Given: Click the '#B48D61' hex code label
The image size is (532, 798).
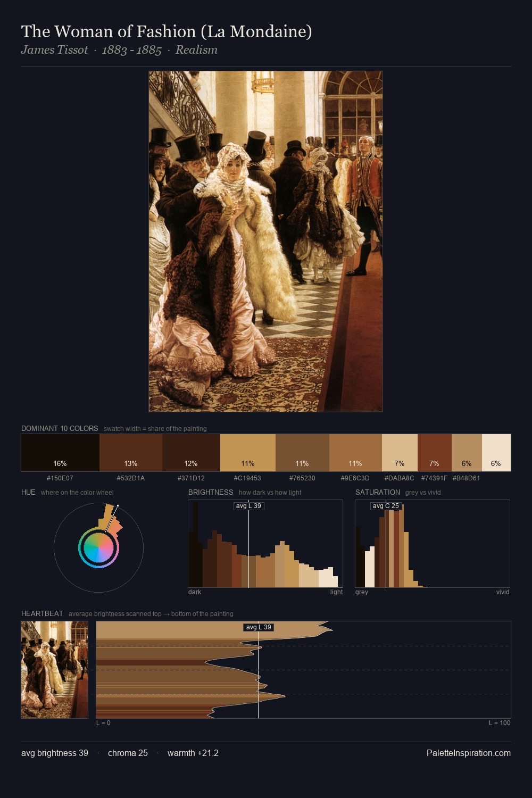Looking at the screenshot, I should tap(467, 478).
